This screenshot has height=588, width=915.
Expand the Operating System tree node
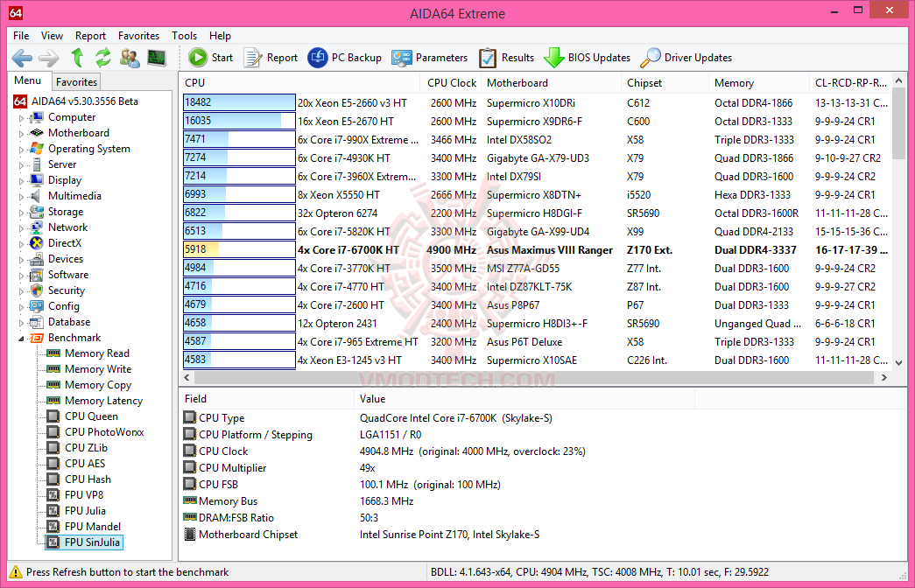pos(22,150)
